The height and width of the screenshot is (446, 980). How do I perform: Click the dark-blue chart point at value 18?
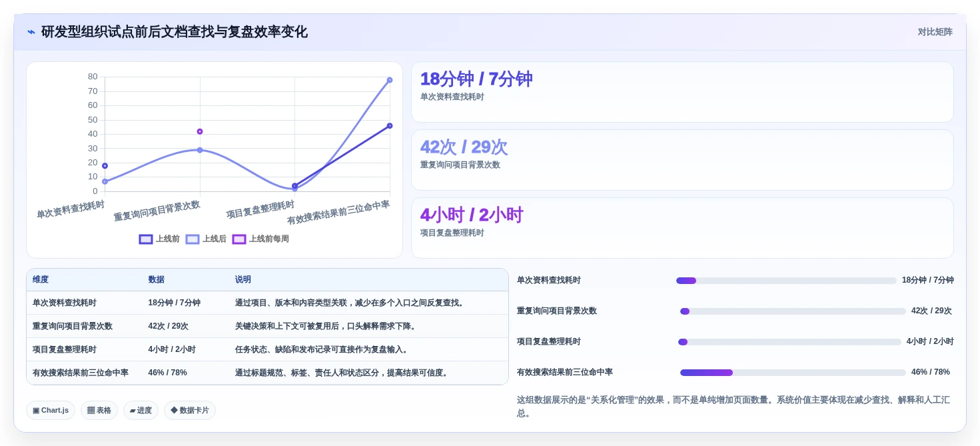pos(105,165)
